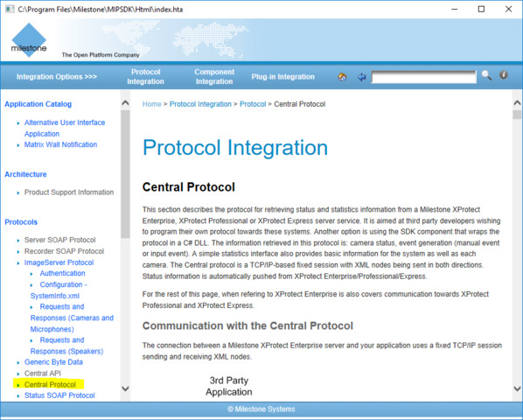
Task: Open Product Support Information link
Action: pos(69,192)
